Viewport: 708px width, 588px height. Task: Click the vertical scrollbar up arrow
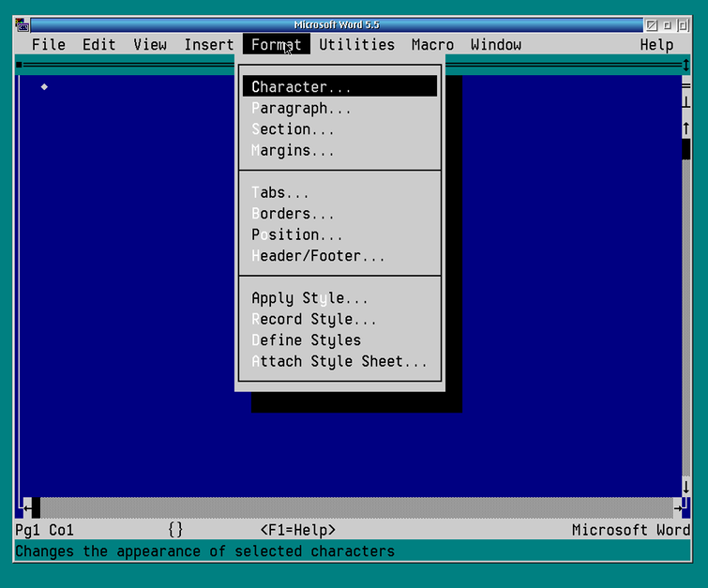pos(685,128)
